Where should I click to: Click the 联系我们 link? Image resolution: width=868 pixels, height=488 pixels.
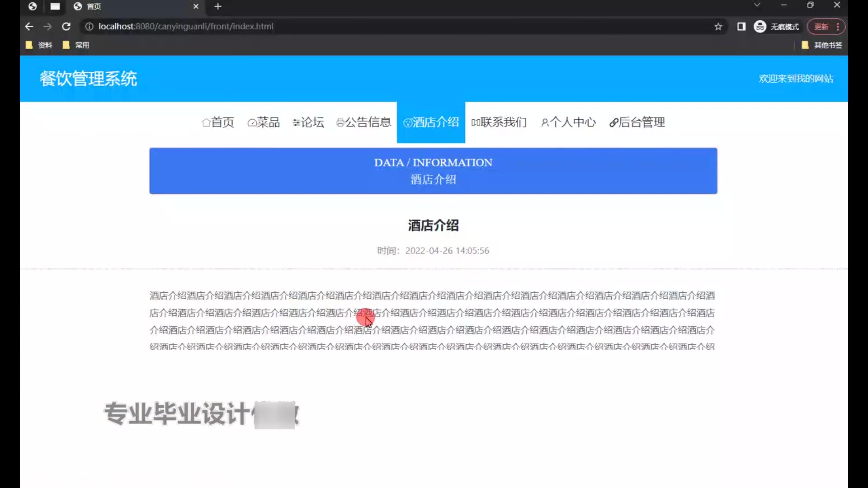click(499, 122)
